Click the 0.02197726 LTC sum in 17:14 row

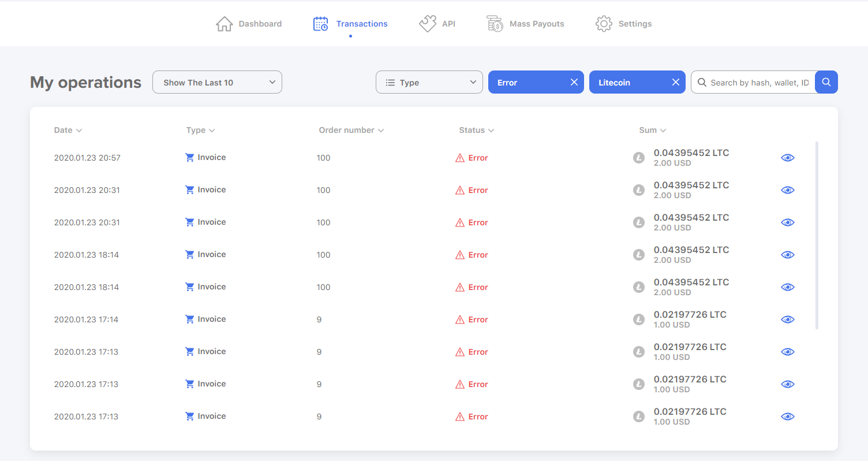[690, 315]
